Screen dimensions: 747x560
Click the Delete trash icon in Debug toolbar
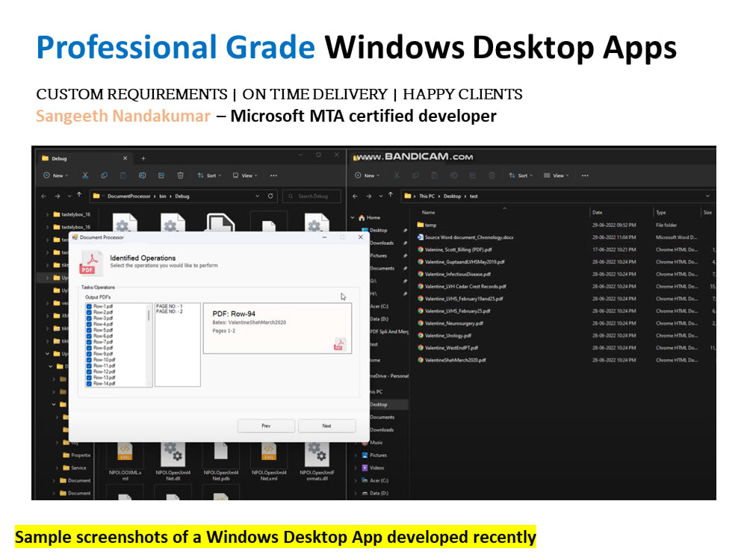coord(180,175)
